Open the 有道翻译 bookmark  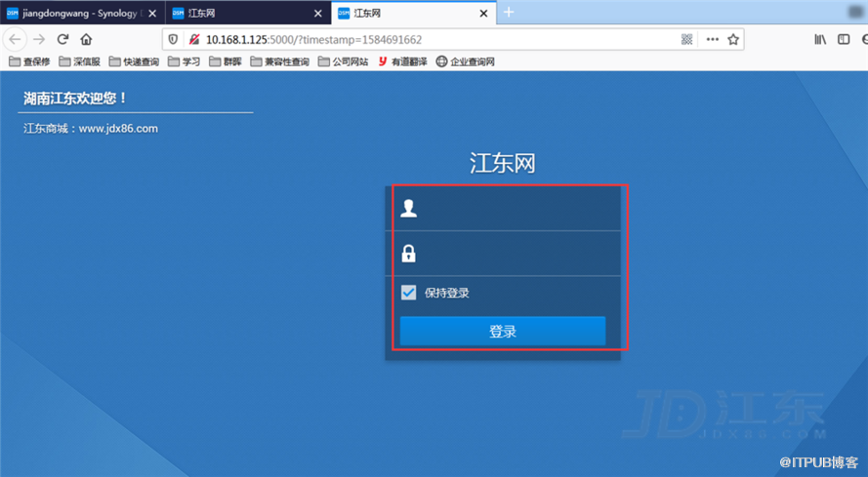(x=402, y=61)
